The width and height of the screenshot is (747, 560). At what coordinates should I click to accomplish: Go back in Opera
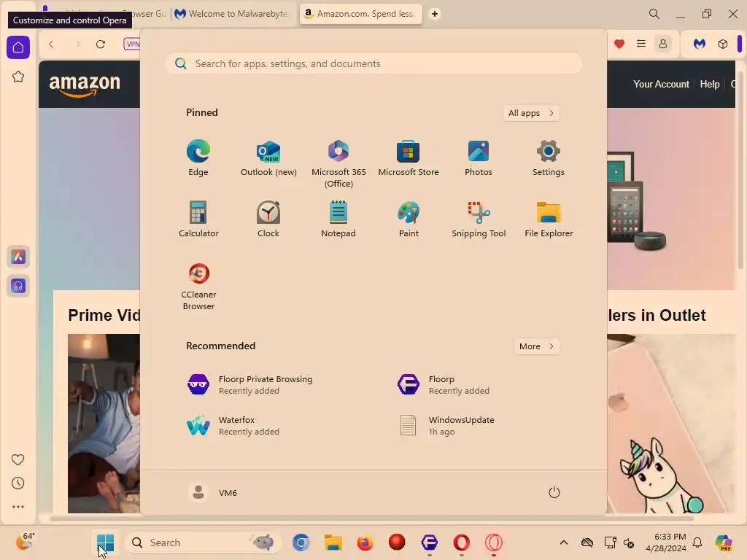coord(51,44)
